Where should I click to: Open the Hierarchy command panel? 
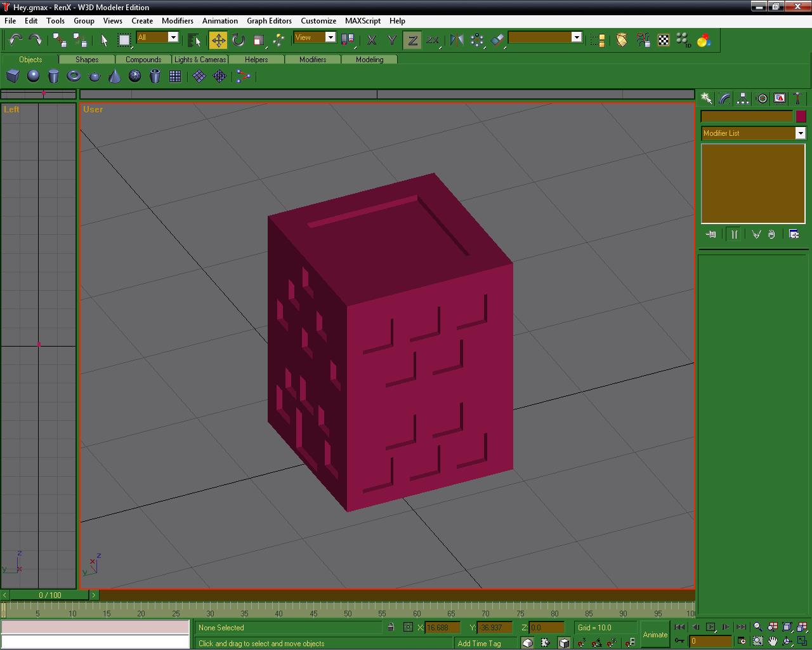tap(743, 98)
